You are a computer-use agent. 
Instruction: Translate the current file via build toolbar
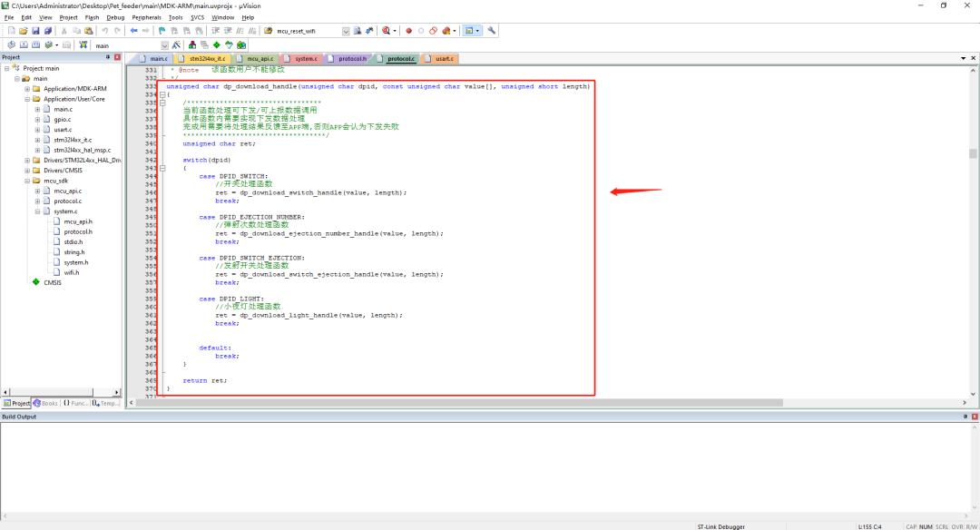pos(11,45)
